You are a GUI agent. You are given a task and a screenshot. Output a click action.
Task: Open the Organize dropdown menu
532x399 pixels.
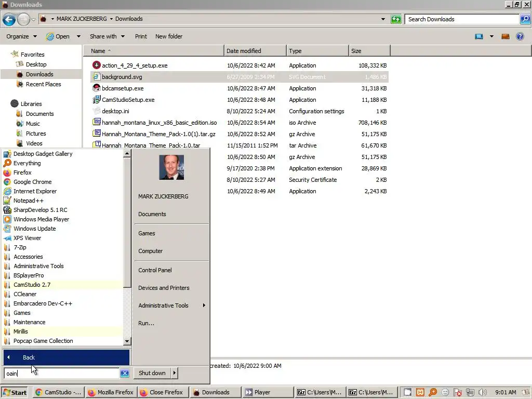click(21, 36)
